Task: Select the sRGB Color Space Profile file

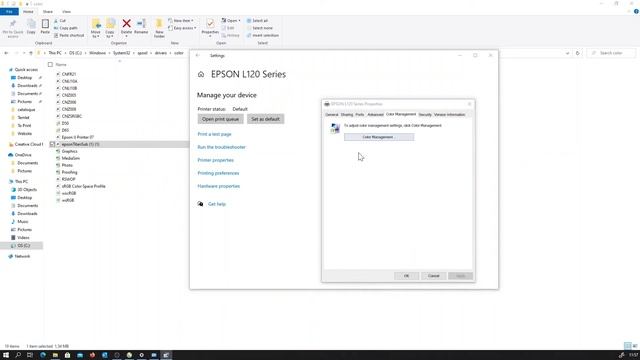Action: pos(83,186)
